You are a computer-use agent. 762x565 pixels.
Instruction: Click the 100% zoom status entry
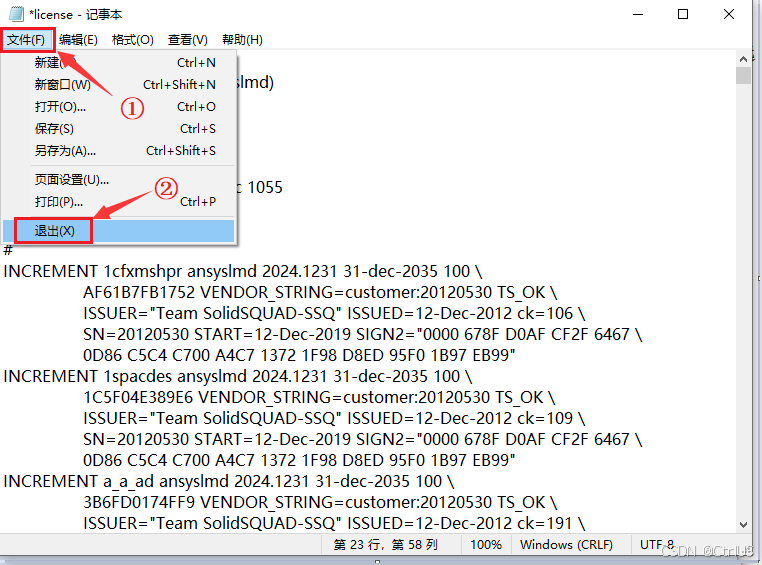point(486,545)
